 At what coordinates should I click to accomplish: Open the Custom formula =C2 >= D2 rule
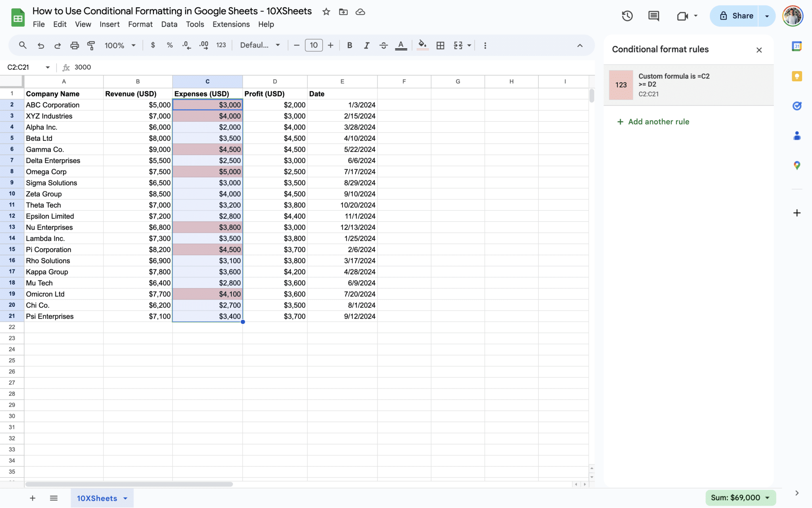point(689,85)
